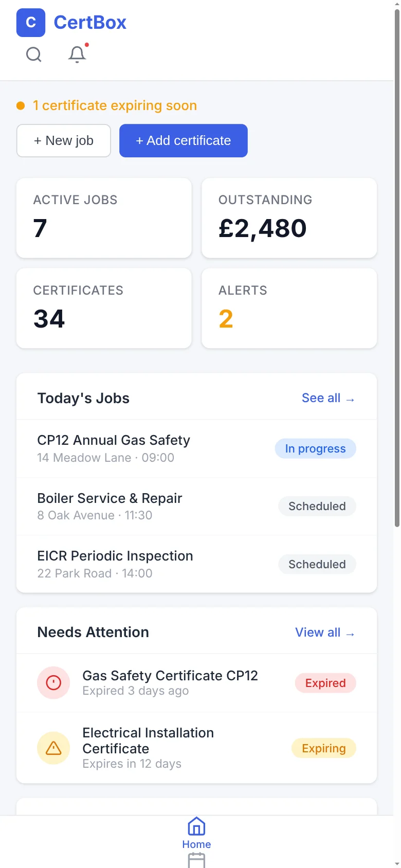Go to the Home tab label
The height and width of the screenshot is (868, 401).
[196, 844]
